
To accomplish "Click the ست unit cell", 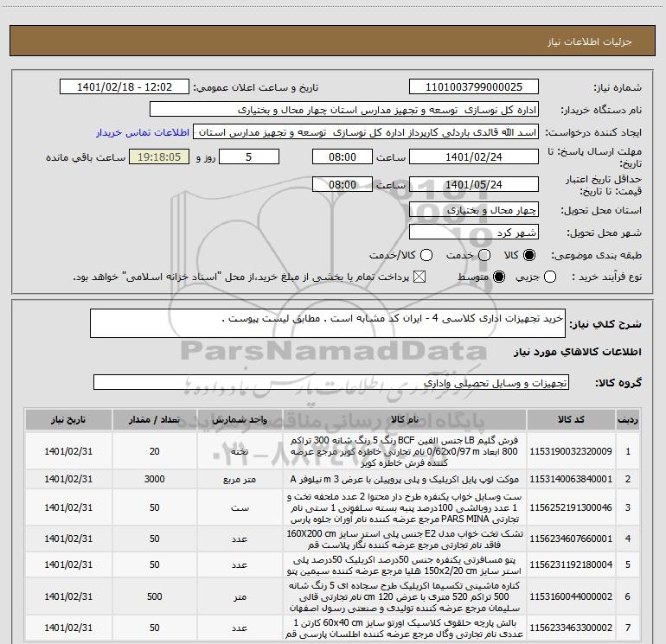I will (x=240, y=507).
